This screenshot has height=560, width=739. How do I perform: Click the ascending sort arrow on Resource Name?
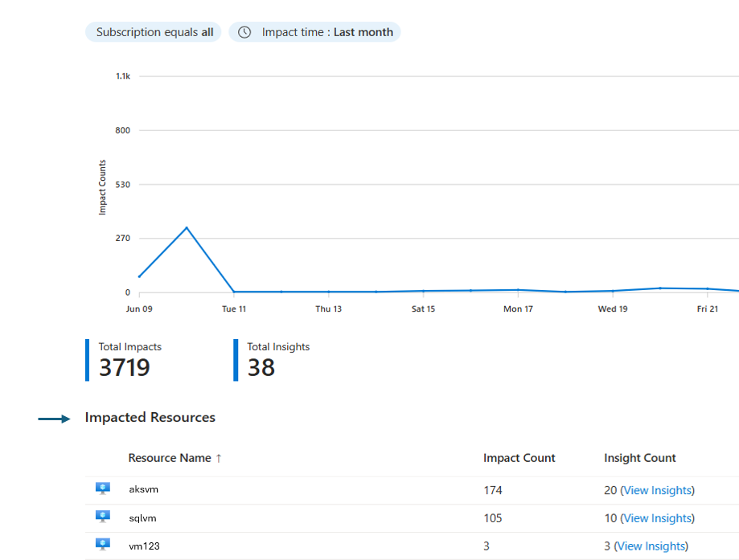(x=219, y=457)
